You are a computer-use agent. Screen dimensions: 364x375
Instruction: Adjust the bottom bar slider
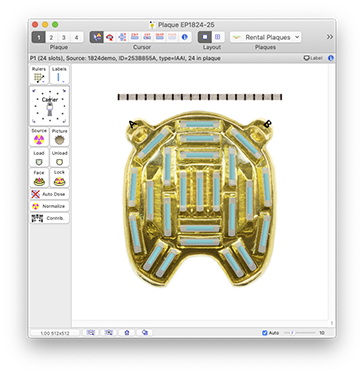point(299,333)
